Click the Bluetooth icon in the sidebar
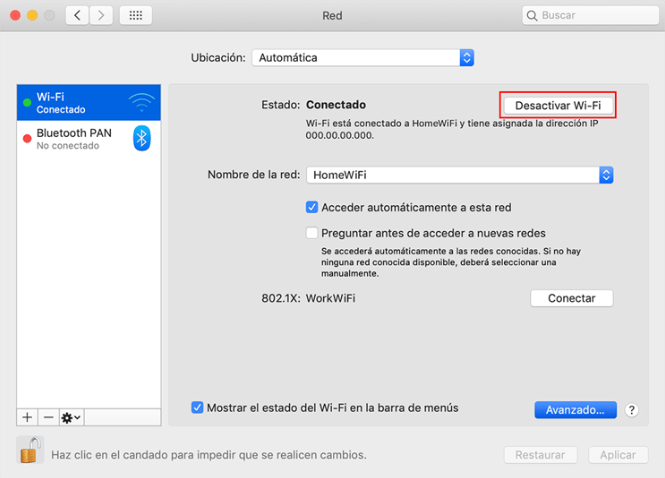The height and width of the screenshot is (478, 665). [x=141, y=138]
